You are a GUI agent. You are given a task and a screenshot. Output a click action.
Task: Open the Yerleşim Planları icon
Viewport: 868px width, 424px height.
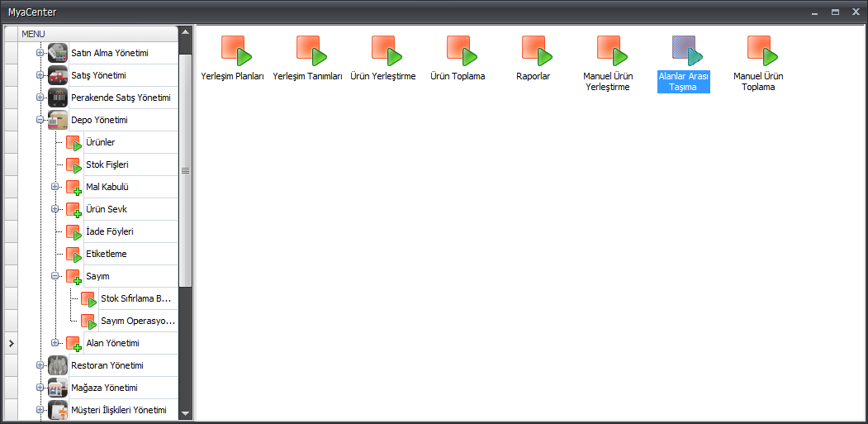pyautogui.click(x=236, y=50)
